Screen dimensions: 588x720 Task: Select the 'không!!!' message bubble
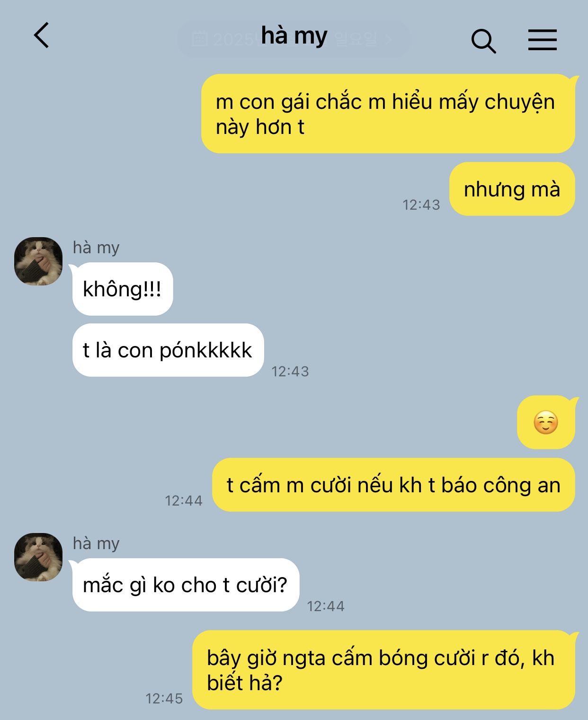click(123, 289)
